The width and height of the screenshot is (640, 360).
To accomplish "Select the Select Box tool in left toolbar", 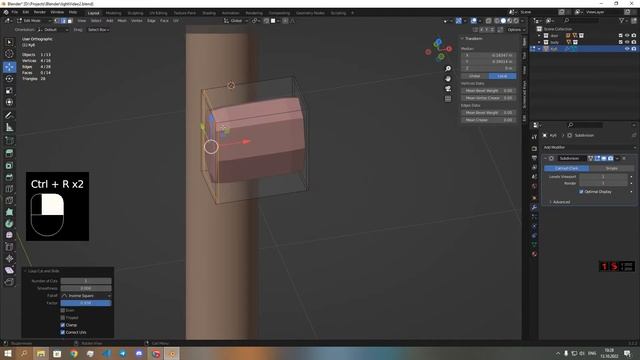I will (x=9, y=42).
